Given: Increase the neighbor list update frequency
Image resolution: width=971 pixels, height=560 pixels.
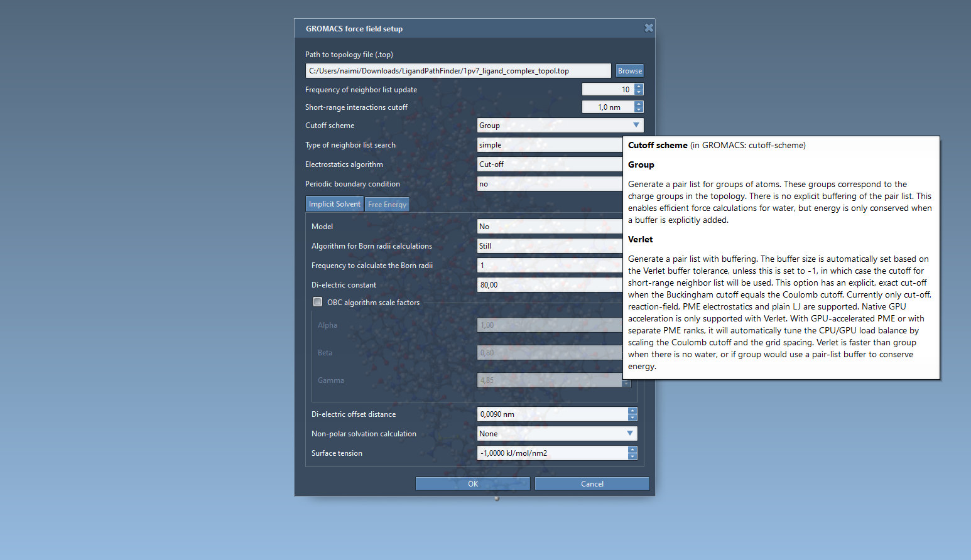Looking at the screenshot, I should point(639,87).
